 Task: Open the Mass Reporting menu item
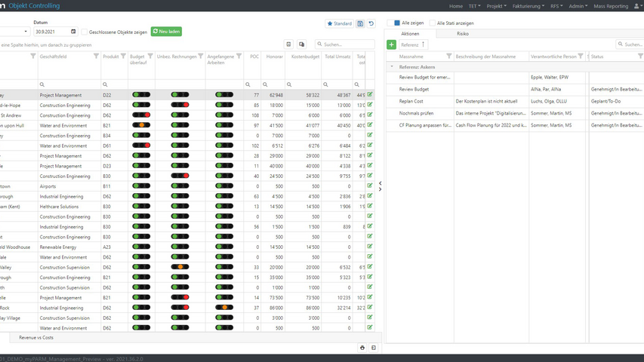[x=611, y=6]
